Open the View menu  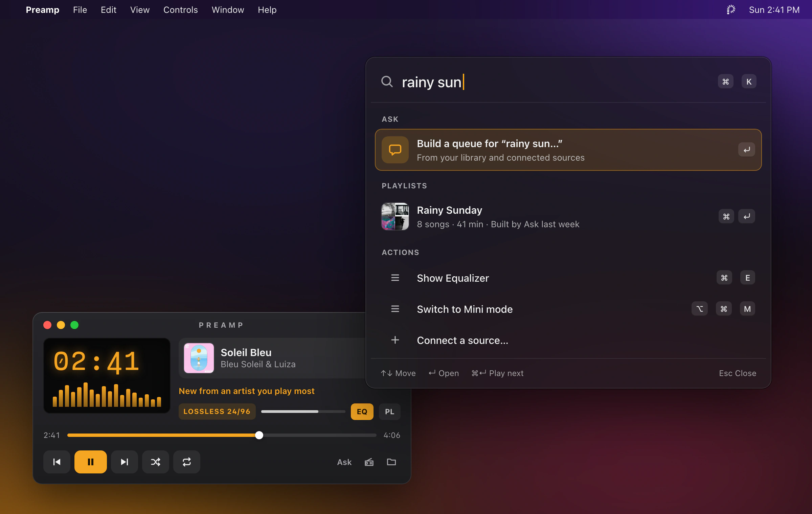coord(140,10)
